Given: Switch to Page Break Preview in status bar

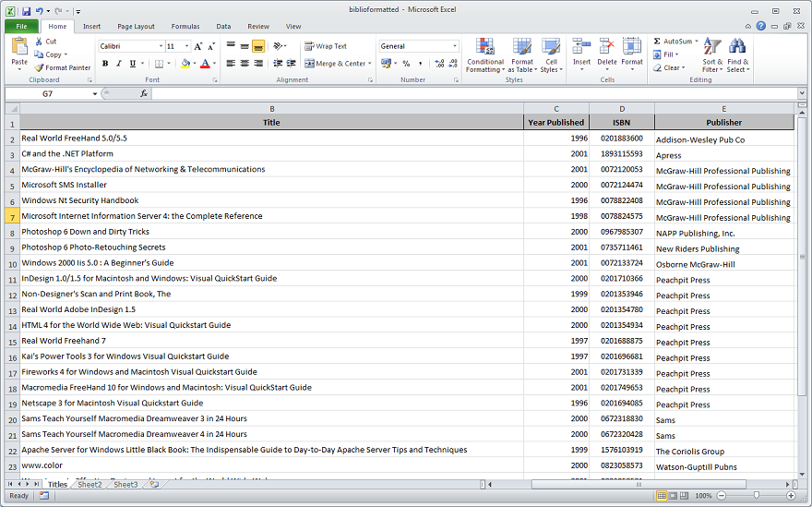Looking at the screenshot, I should [684, 496].
